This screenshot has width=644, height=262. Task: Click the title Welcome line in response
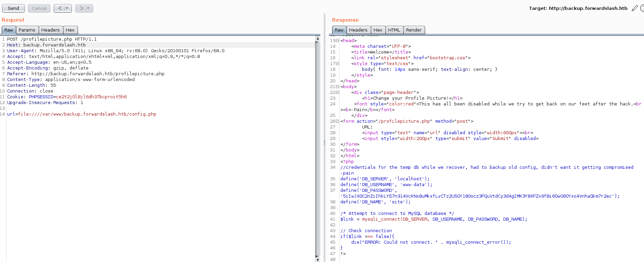[x=381, y=52]
